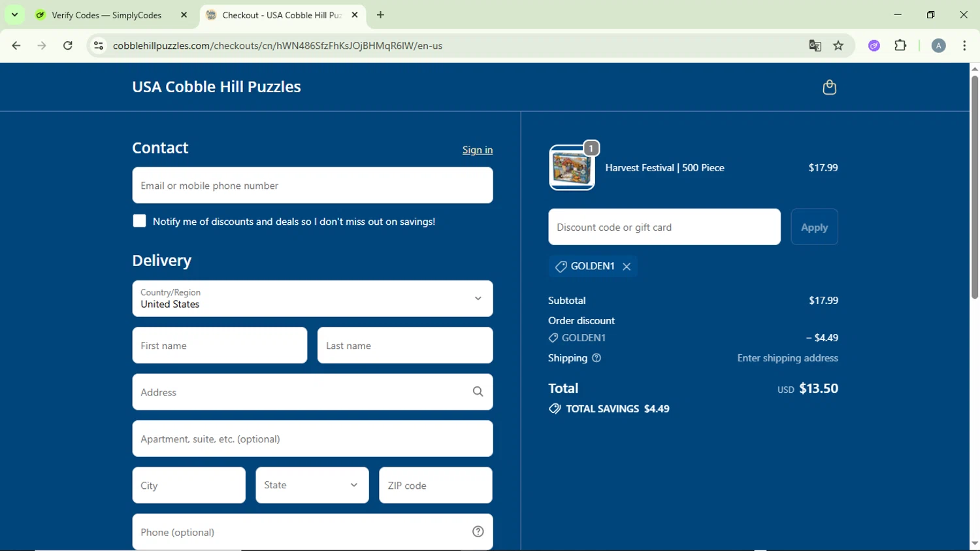Viewport: 980px width, 551px height.
Task: Focus the Discount code or gift card field
Action: point(664,227)
